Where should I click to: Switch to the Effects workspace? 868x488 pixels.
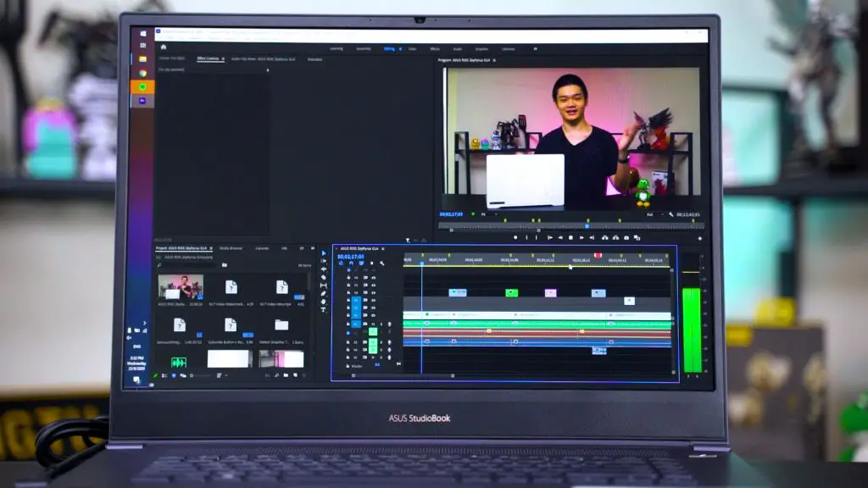click(435, 48)
